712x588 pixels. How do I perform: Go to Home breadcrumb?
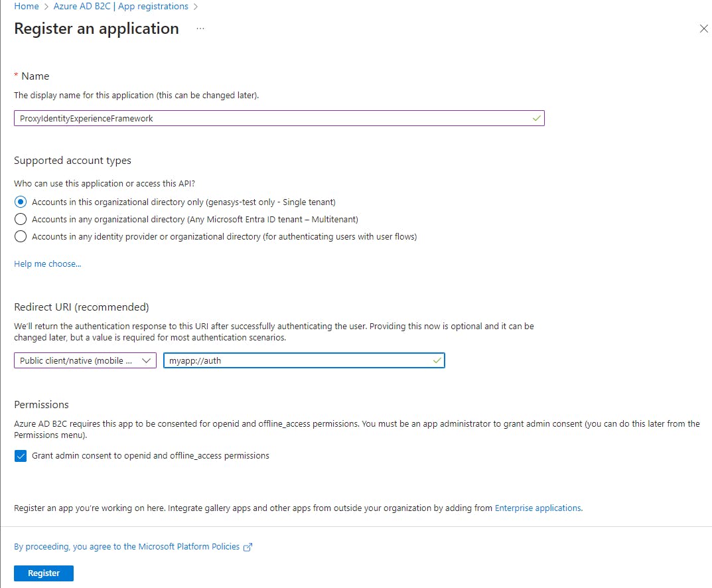click(27, 7)
